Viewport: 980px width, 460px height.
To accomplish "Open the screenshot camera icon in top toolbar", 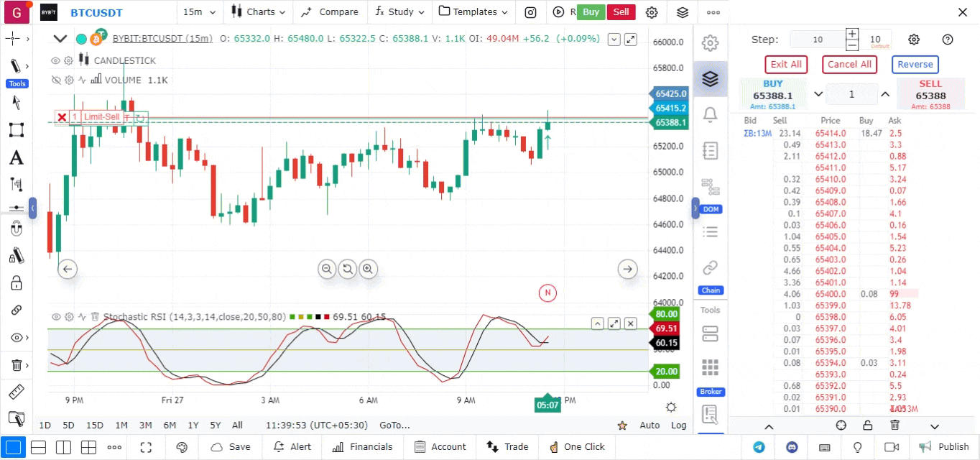I will tap(530, 12).
